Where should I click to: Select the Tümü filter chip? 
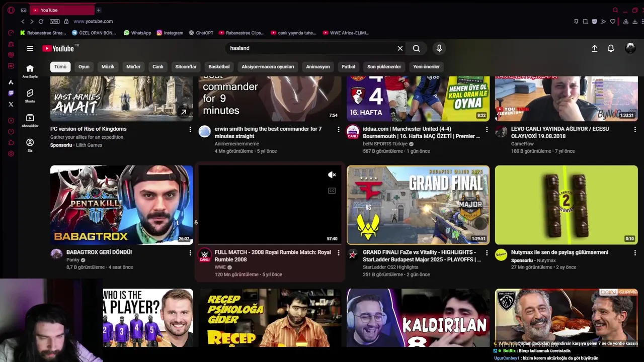(x=60, y=66)
